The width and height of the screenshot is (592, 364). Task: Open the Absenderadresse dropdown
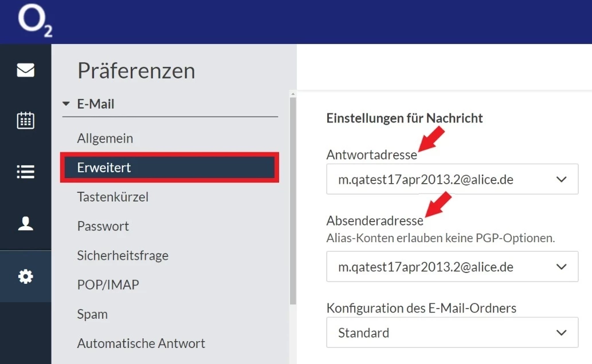pos(452,267)
